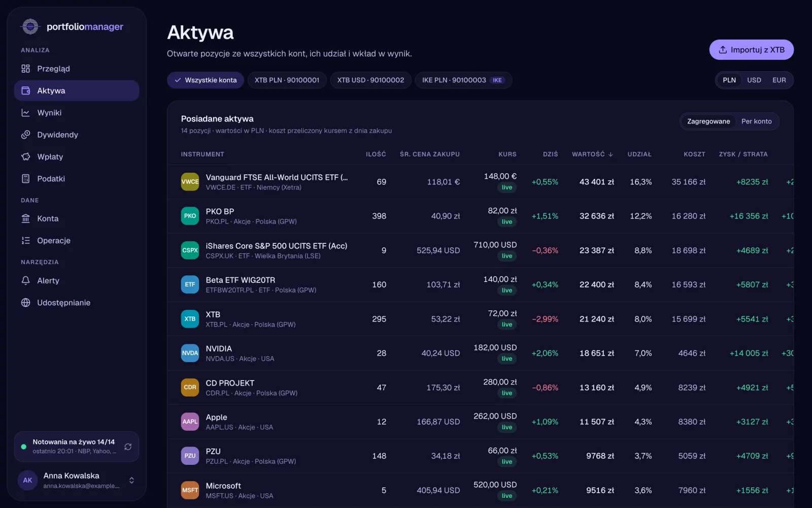The width and height of the screenshot is (812, 508).
Task: Refresh live quotes with the sync icon
Action: click(x=128, y=447)
